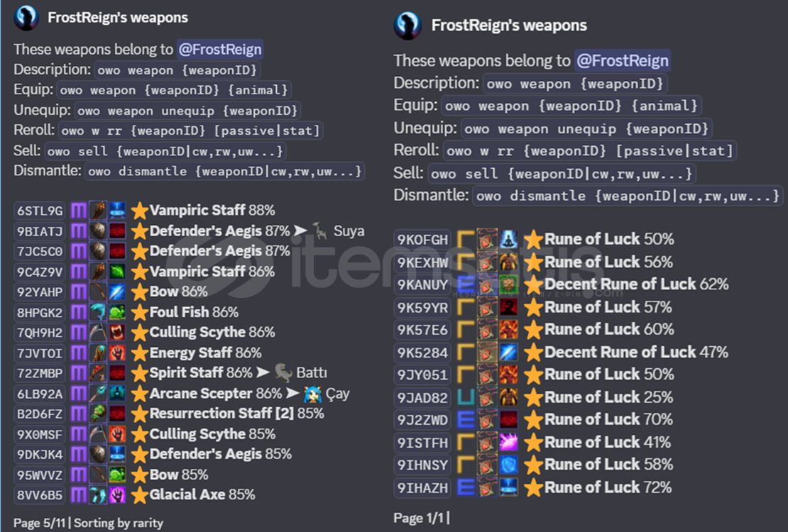788x532 pixels.
Task: Click the rune icon on 9KOFGH row
Action: [487, 239]
